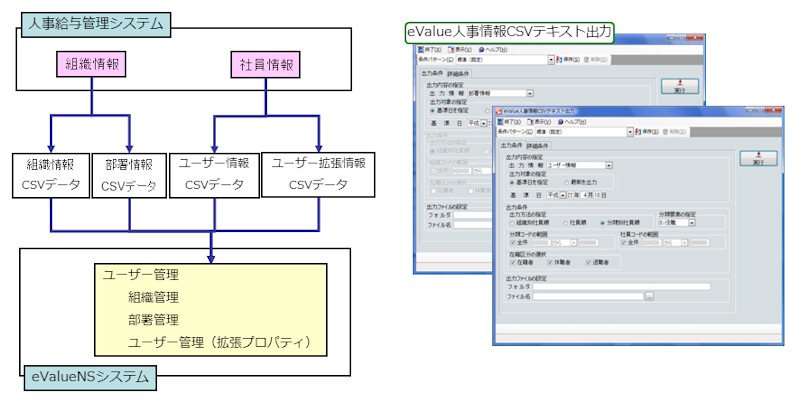
Task: Select 出力条件 tab in 部署情報 window
Action: 432,73
